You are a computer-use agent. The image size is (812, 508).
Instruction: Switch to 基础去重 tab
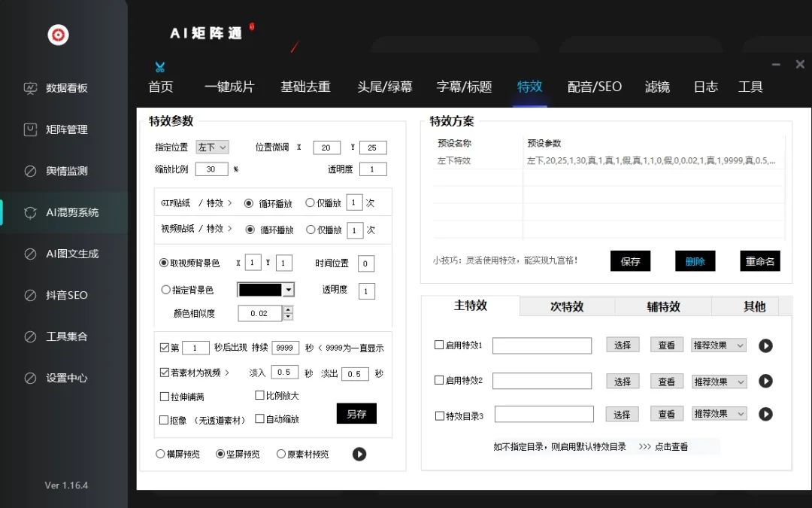pos(305,87)
